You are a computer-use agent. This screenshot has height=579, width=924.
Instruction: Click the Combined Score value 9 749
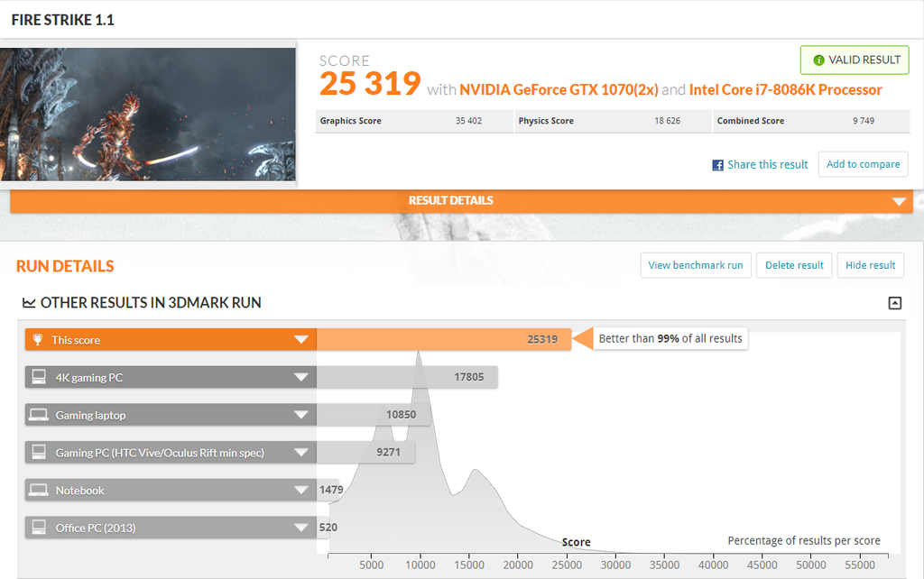[864, 121]
